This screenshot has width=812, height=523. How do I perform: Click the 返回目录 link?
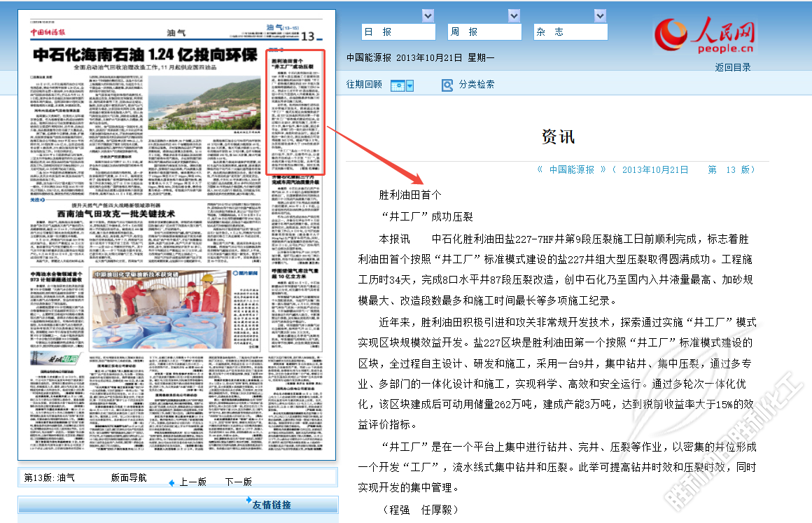(x=733, y=67)
